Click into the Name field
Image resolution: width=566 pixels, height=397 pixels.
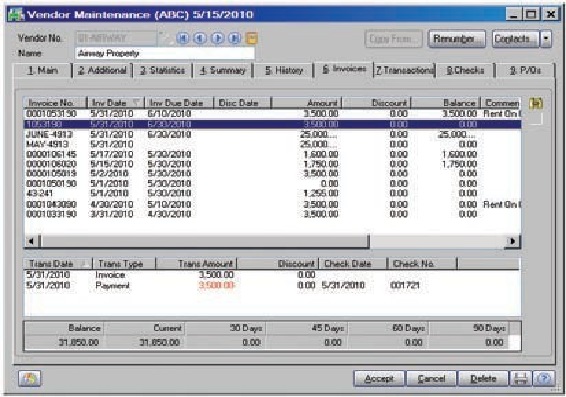(x=165, y=53)
